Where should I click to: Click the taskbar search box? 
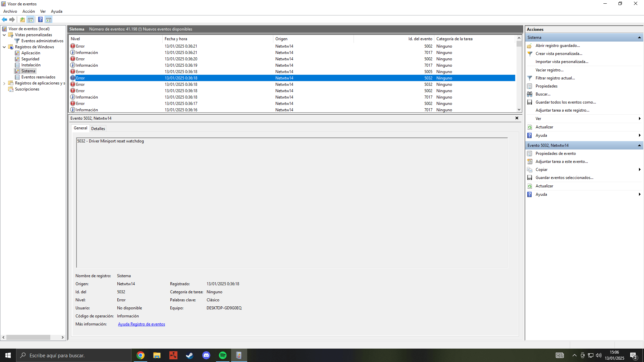point(74,355)
